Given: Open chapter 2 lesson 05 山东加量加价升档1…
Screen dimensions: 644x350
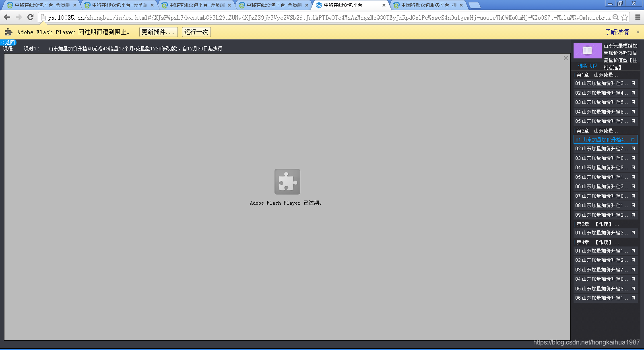Looking at the screenshot, I should (x=606, y=177).
